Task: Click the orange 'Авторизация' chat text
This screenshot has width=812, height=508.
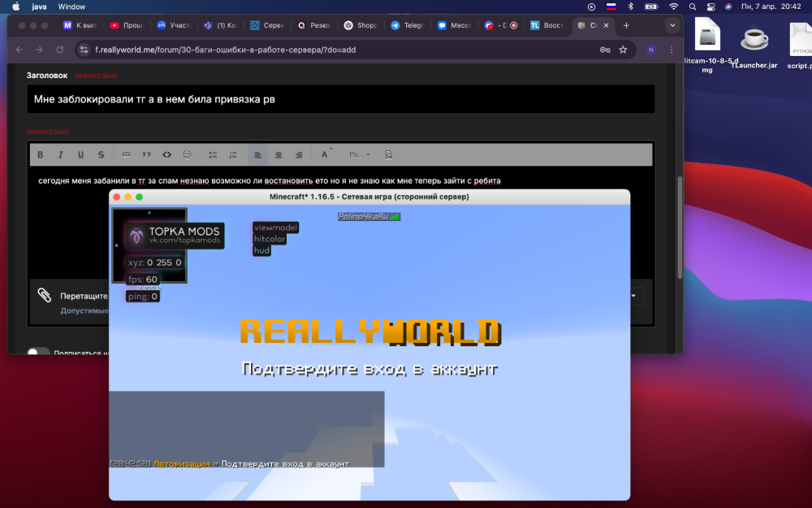Action: pyautogui.click(x=182, y=464)
